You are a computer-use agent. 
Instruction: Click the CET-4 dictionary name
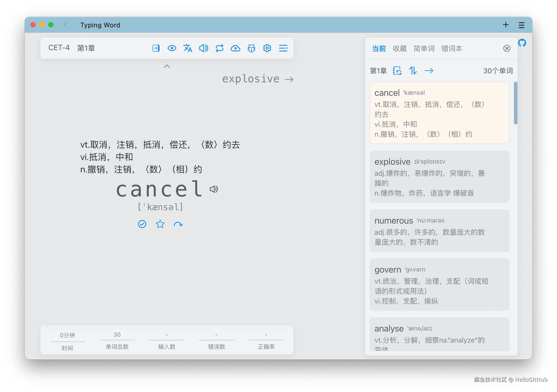59,48
